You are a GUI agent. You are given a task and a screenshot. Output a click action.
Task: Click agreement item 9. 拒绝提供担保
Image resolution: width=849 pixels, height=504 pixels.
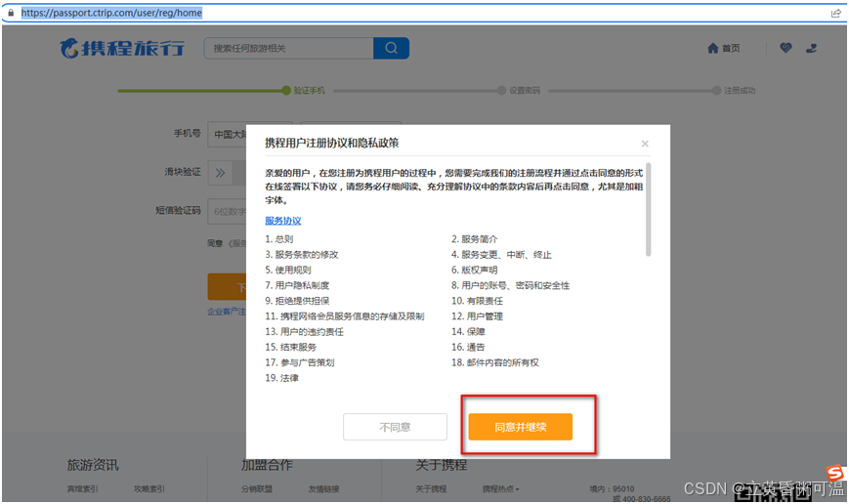[297, 301]
